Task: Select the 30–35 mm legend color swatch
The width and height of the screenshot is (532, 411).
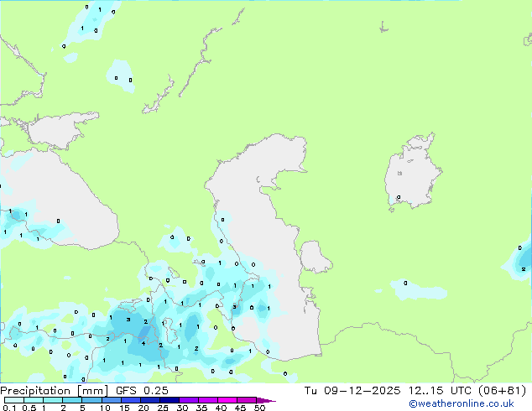Action: pos(188,400)
